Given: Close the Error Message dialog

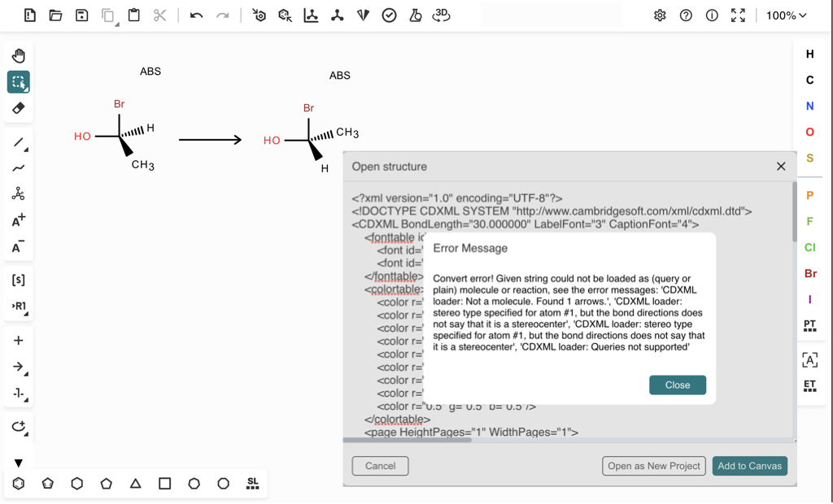Looking at the screenshot, I should pos(677,385).
